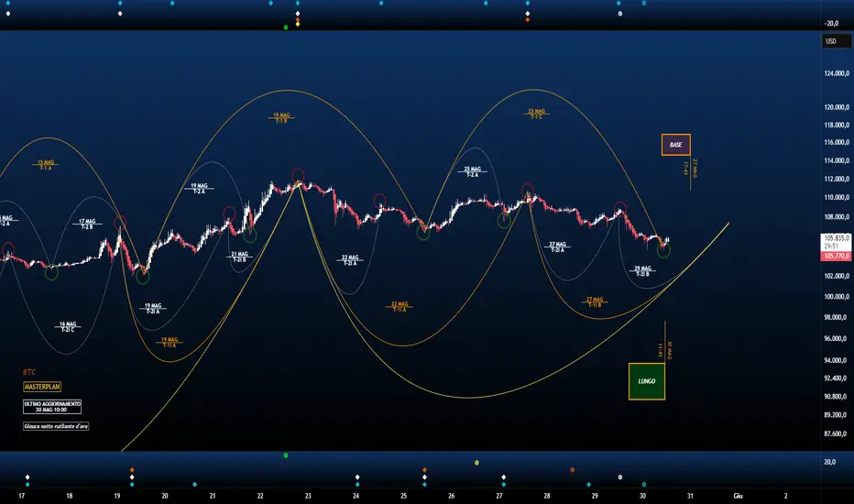Click the purple BASE box
854x504 pixels.
(x=676, y=145)
